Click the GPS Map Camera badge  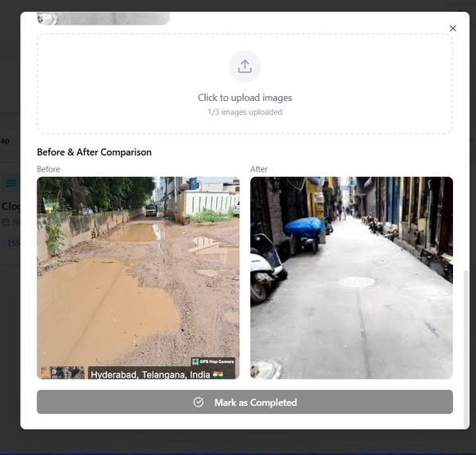213,361
